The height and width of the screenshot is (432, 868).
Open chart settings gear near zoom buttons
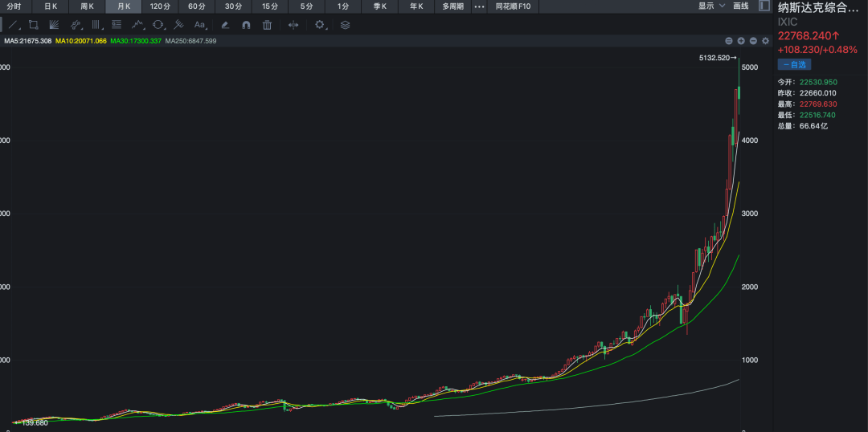point(765,41)
